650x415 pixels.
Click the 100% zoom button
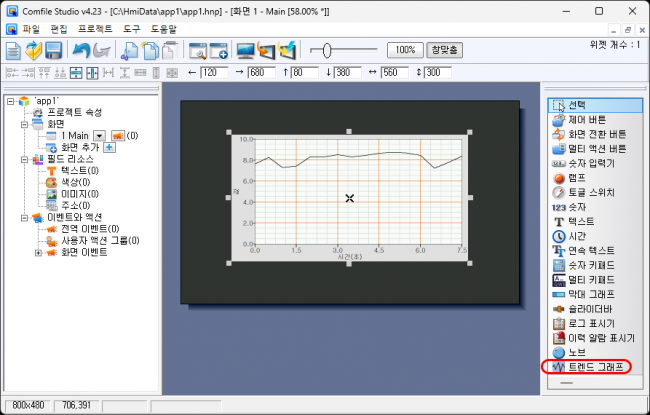tap(404, 49)
